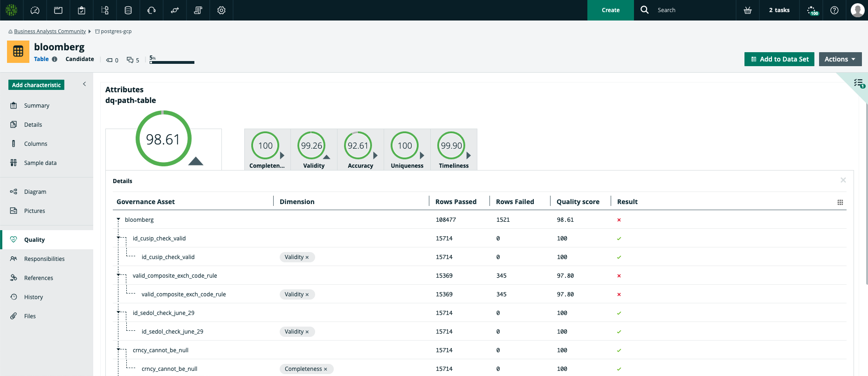Remove Validity tag from id_sedol_check_june_29 row
The height and width of the screenshot is (376, 868).
[x=307, y=332]
